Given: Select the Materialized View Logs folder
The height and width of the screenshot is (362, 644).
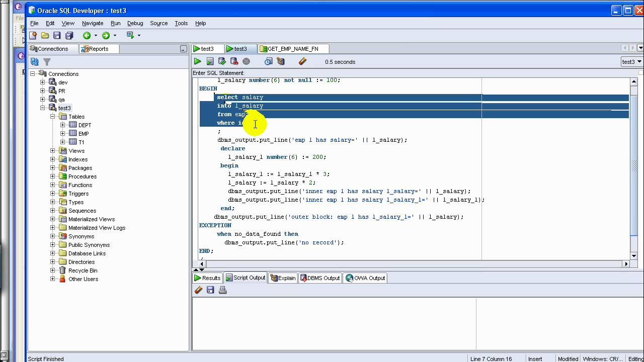Looking at the screenshot, I should point(97,228).
